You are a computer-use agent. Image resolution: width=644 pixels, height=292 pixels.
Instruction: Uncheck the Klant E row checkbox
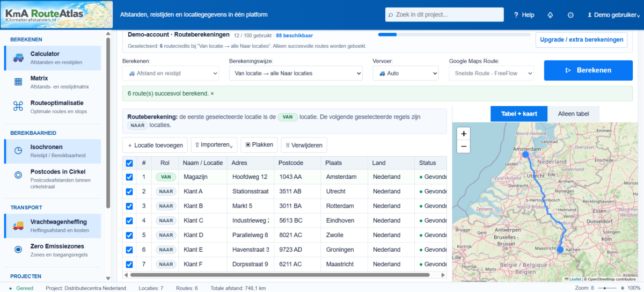coord(129,250)
